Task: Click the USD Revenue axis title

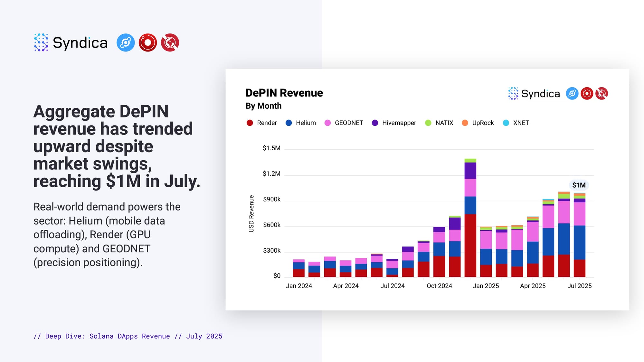Action: 251,214
